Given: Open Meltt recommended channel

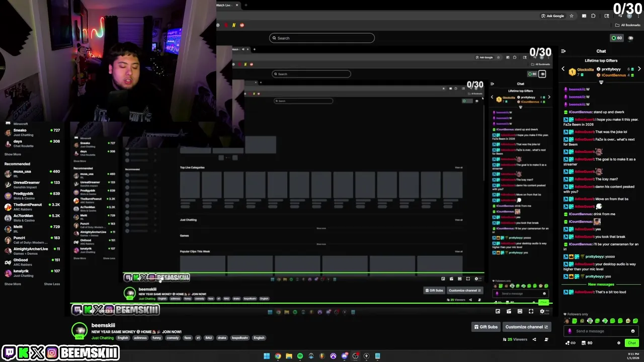Looking at the screenshot, I should pyautogui.click(x=32, y=229).
